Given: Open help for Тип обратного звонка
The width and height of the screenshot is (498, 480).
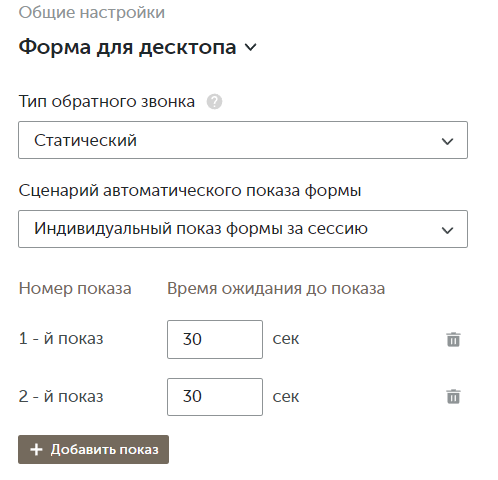Looking at the screenshot, I should pyautogui.click(x=214, y=102).
